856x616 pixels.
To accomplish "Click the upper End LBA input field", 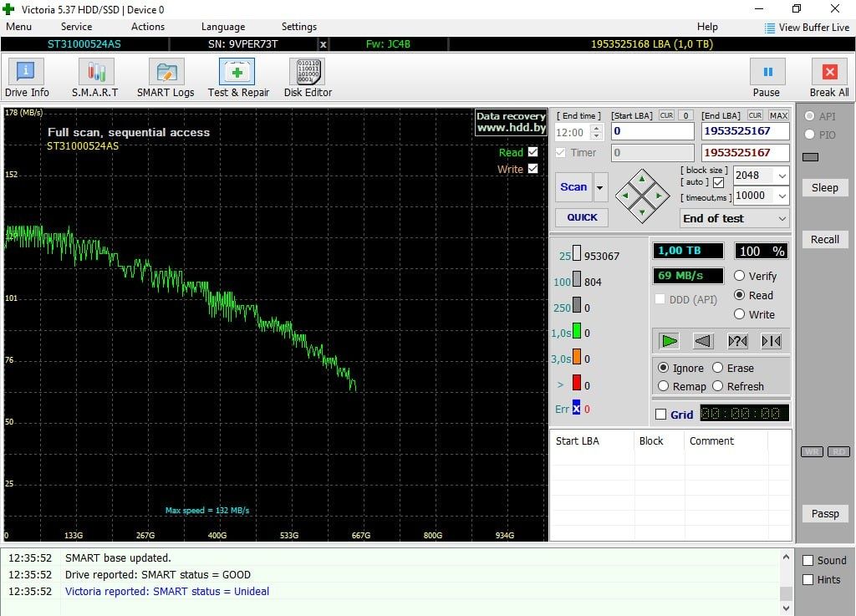I will (x=745, y=131).
